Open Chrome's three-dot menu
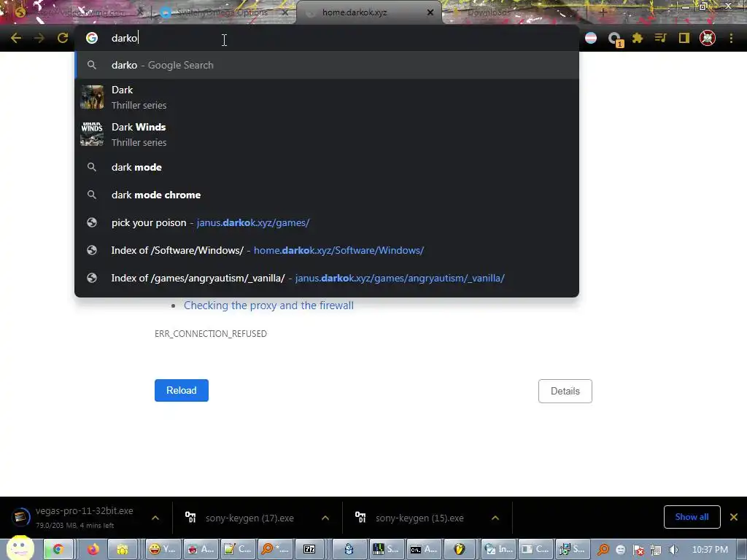The height and width of the screenshot is (560, 747). click(731, 38)
